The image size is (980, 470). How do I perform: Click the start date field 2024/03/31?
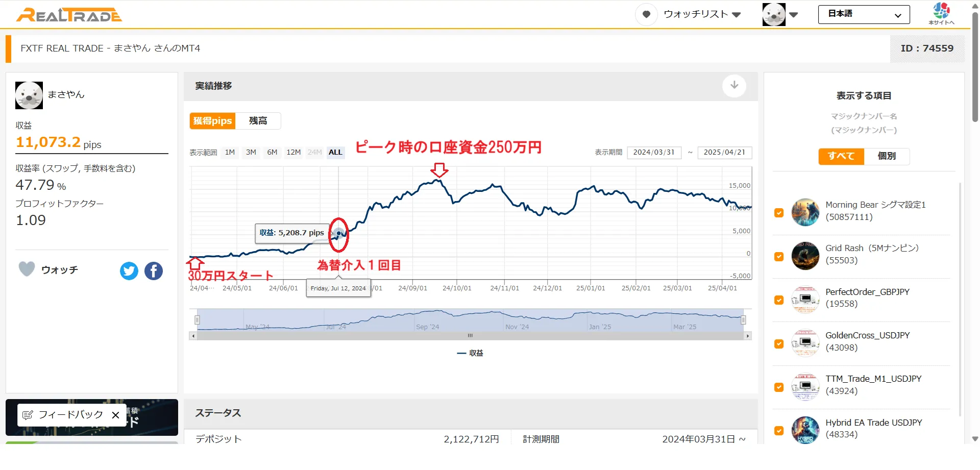click(654, 152)
